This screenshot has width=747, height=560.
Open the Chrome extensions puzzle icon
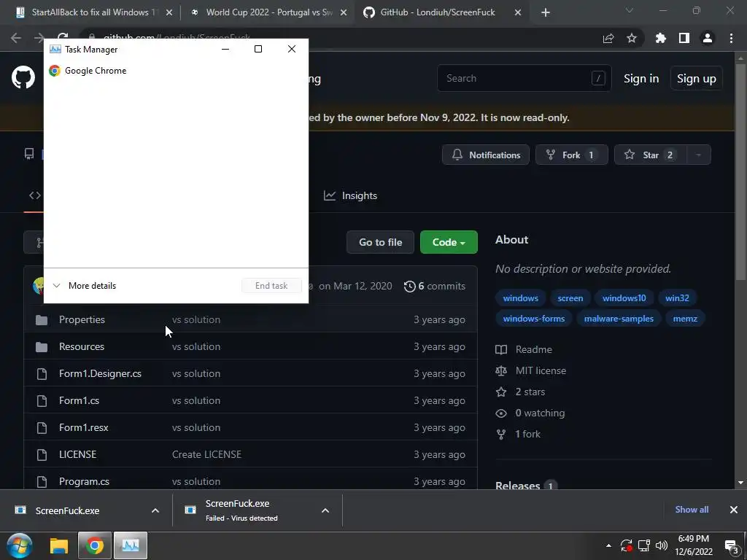(660, 38)
